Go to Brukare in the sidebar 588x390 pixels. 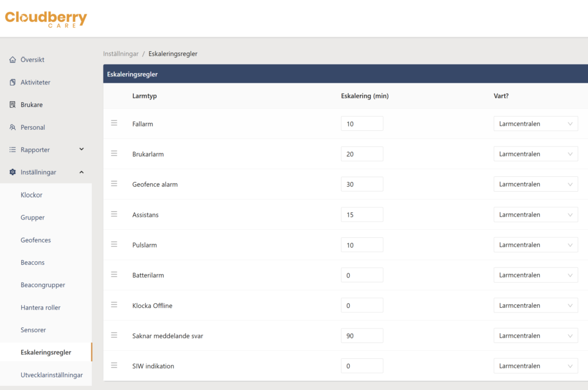coord(32,105)
